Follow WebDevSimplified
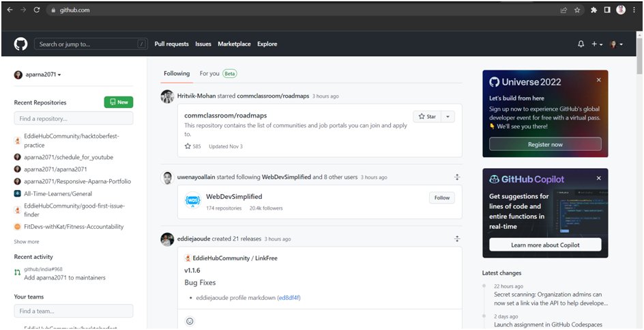 pyautogui.click(x=442, y=197)
